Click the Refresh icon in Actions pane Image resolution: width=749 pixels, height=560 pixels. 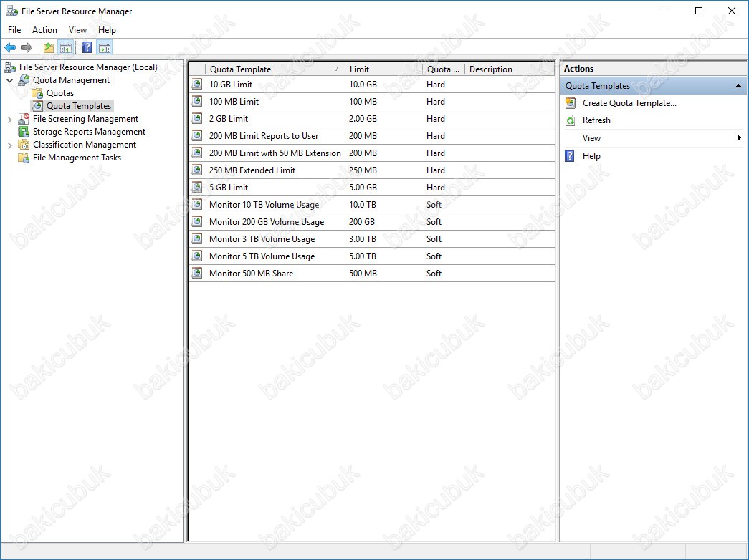coord(571,120)
